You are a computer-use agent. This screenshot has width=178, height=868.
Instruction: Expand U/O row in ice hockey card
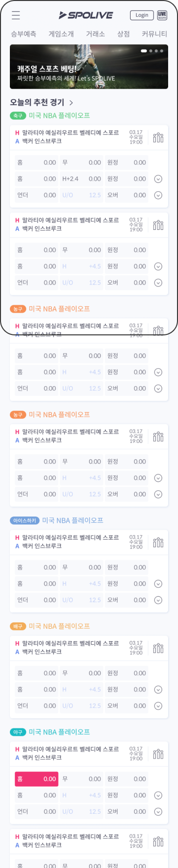[x=158, y=600]
